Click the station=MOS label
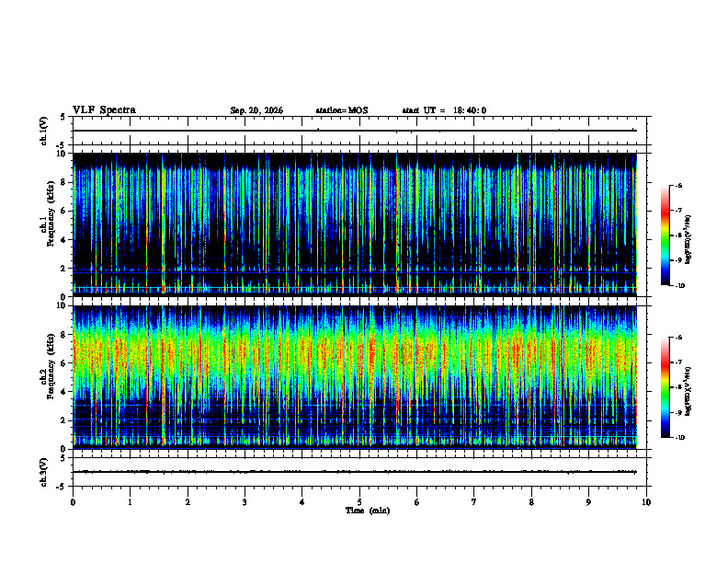This screenshot has width=728, height=563. [x=342, y=110]
